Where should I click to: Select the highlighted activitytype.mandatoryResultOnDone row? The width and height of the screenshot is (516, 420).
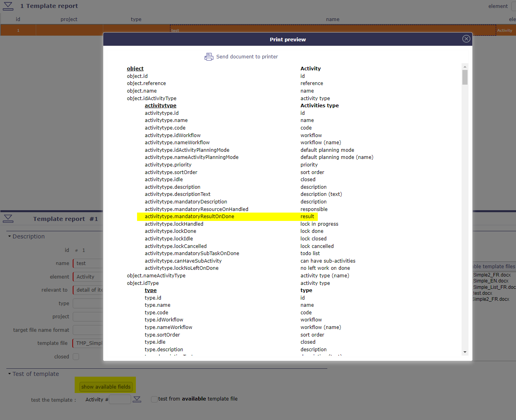(189, 217)
